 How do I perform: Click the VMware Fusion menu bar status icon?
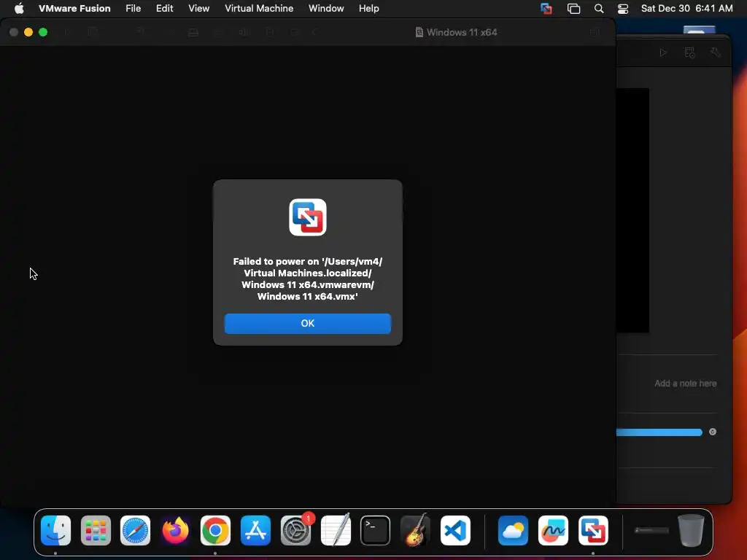(546, 8)
